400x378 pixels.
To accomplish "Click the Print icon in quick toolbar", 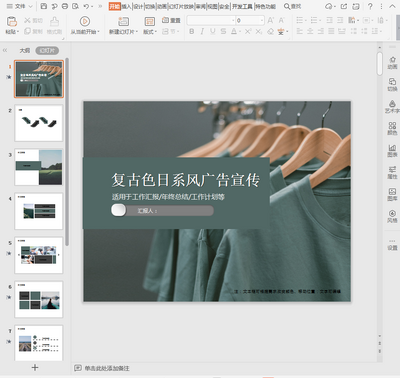I will pyautogui.click(x=65, y=6).
